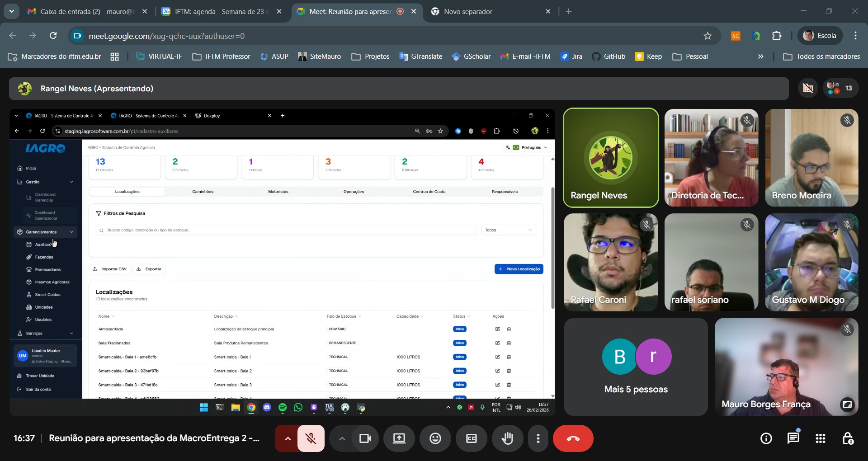Viewport: 868px width, 461px height.
Task: Open meeting details info icon
Action: pos(766,438)
